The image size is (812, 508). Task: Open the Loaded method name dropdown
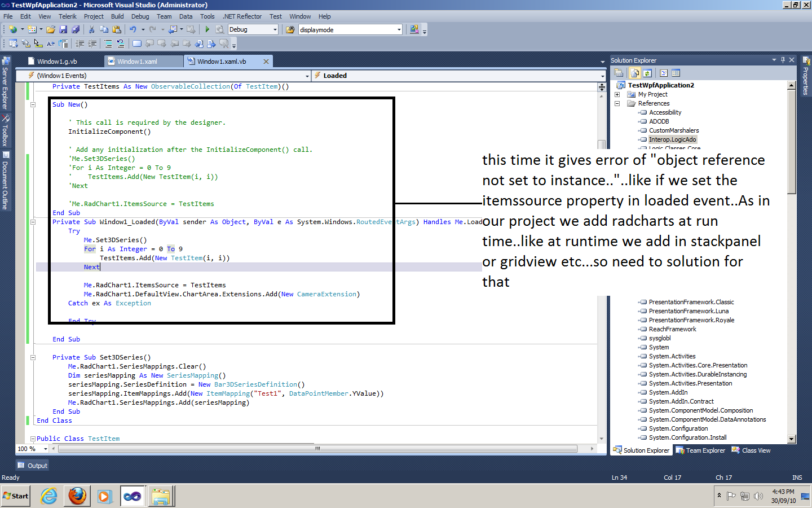602,76
